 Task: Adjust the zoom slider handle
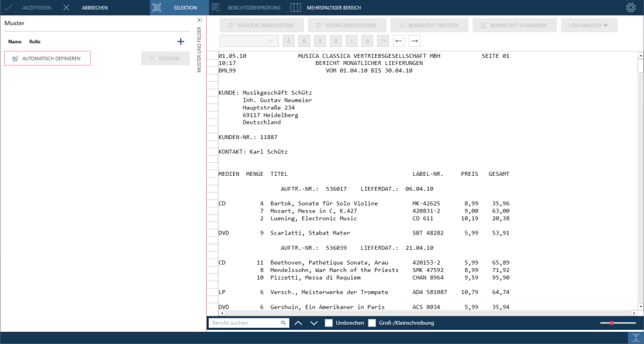(x=612, y=323)
